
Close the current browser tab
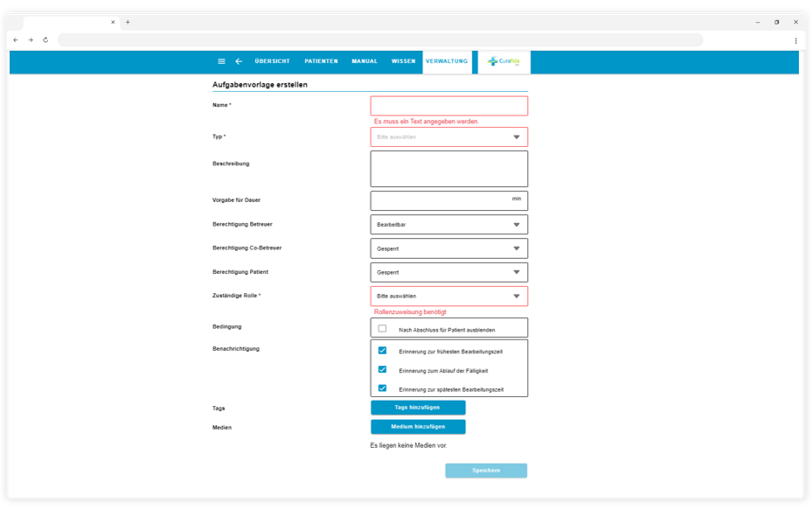tap(113, 22)
